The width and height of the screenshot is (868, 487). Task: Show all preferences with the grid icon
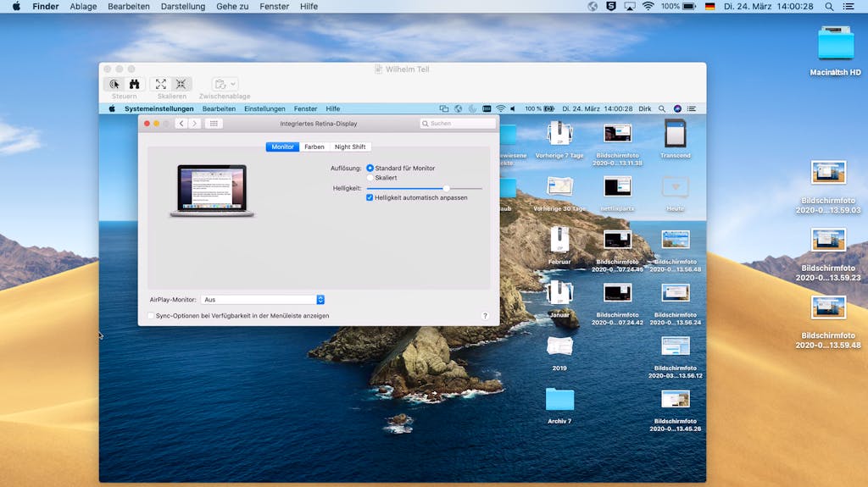(214, 124)
